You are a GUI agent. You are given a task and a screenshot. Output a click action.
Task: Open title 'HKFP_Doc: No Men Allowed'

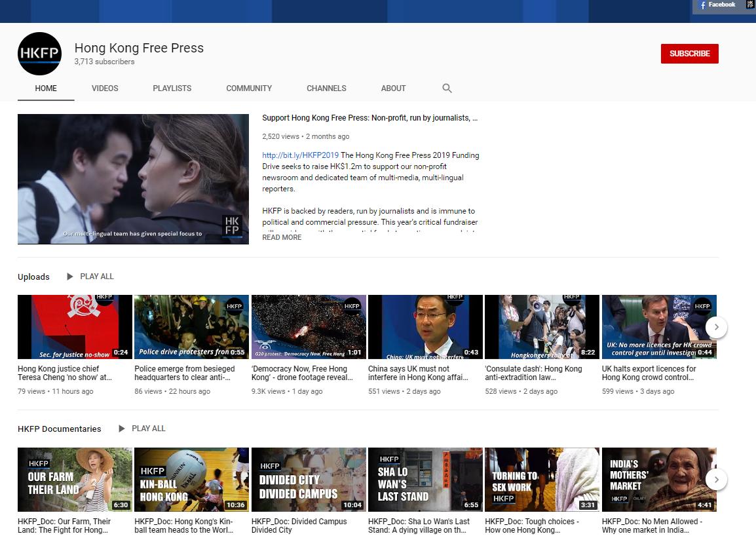(x=652, y=526)
